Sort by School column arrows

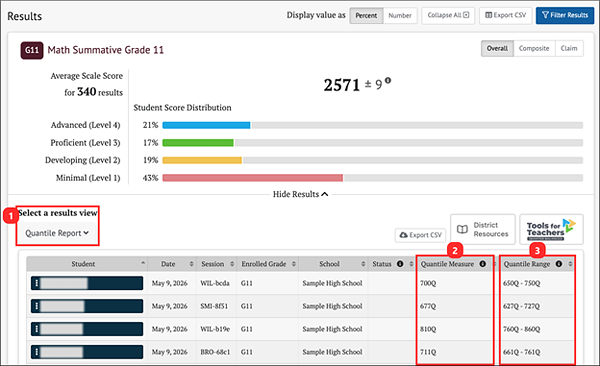(363, 264)
